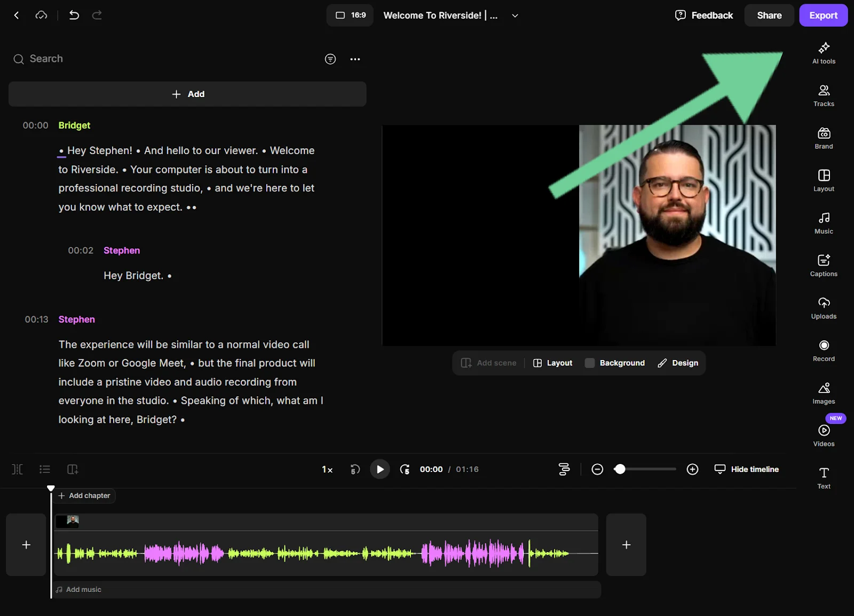Click the list view icon in timeline toolbar

45,469
